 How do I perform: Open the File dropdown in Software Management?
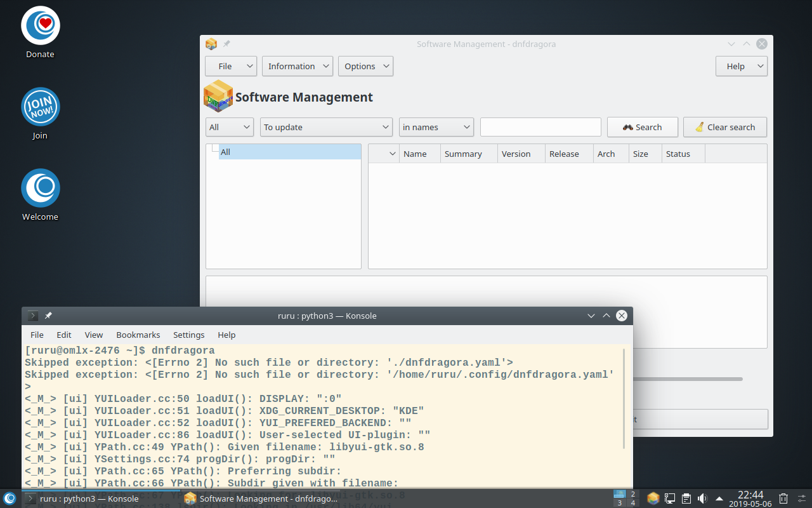click(231, 66)
